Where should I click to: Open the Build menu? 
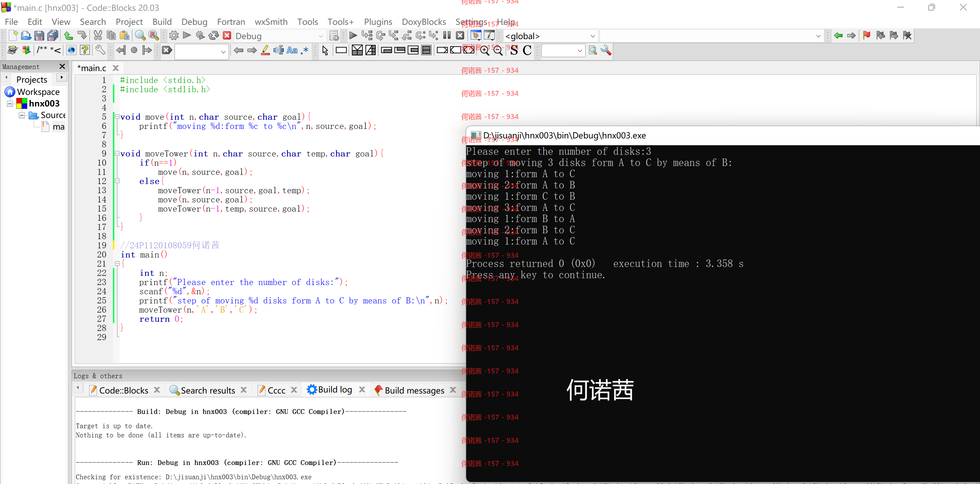(x=162, y=22)
